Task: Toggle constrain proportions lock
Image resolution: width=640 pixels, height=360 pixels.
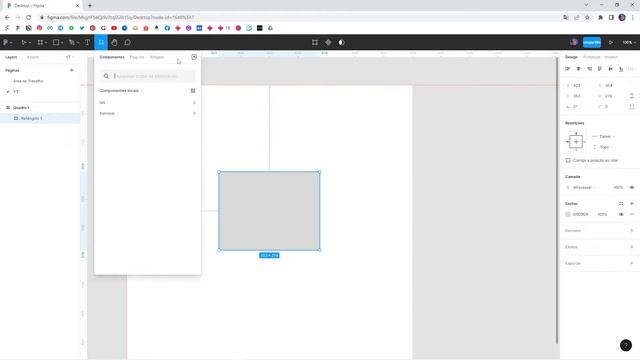Action: tap(632, 96)
